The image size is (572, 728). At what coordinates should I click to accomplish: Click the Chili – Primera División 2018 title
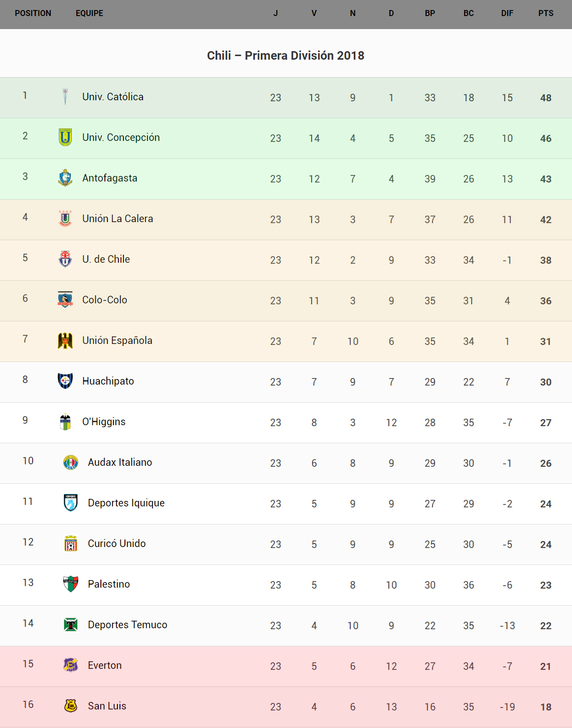[285, 56]
